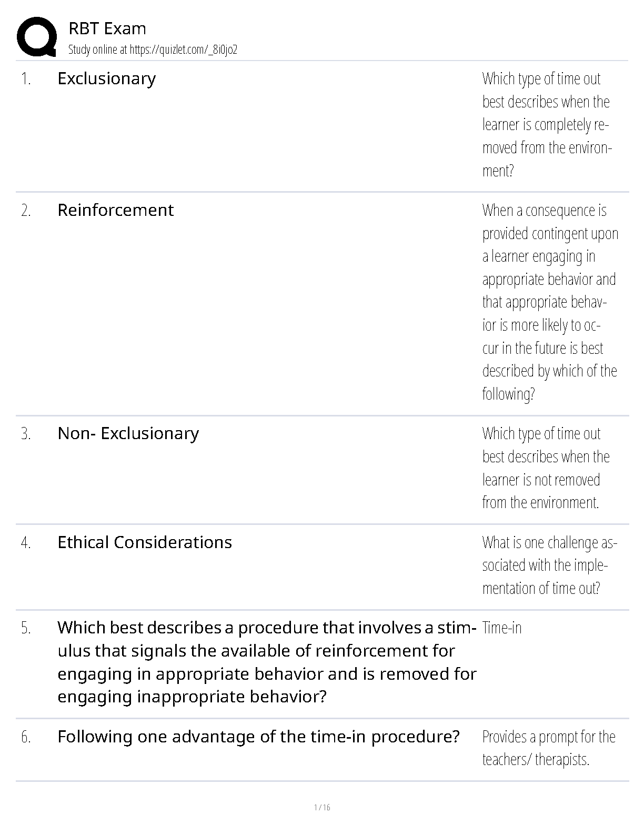Select question about time-in procedure advantage

pyautogui.click(x=259, y=737)
